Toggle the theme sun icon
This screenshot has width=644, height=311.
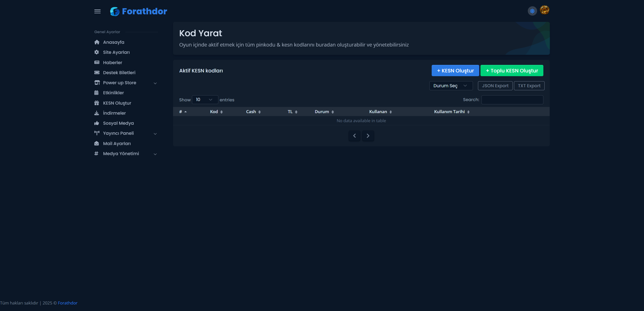[532, 11]
